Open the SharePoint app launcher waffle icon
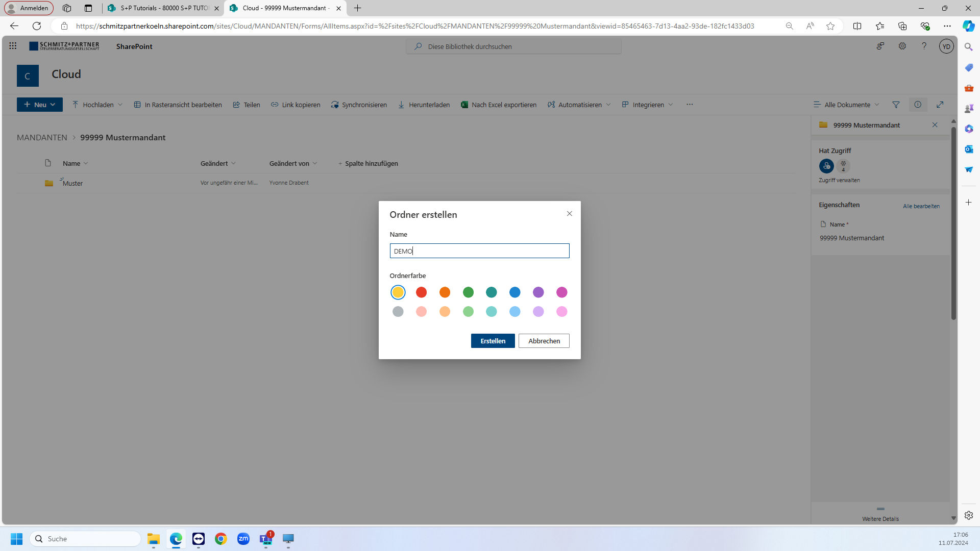 click(x=13, y=46)
